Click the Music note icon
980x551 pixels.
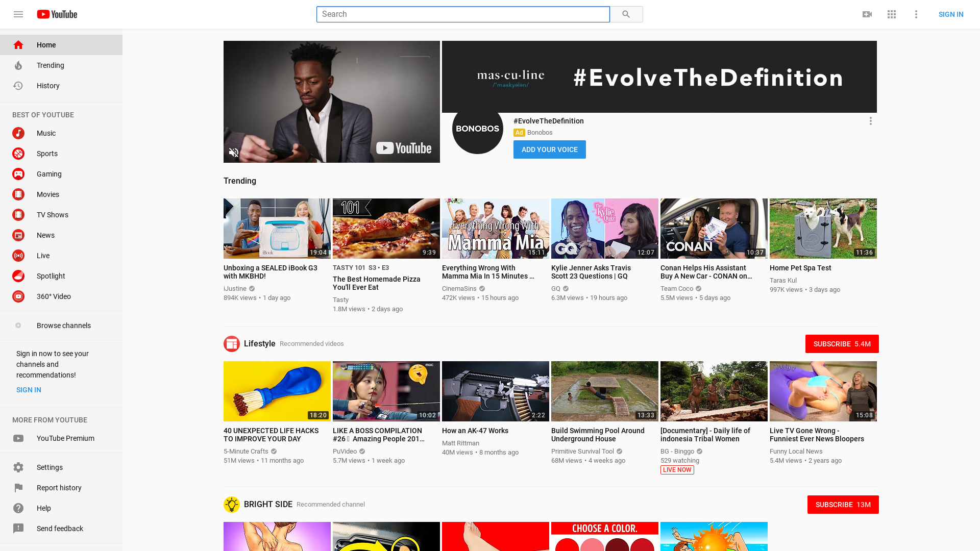(x=18, y=133)
